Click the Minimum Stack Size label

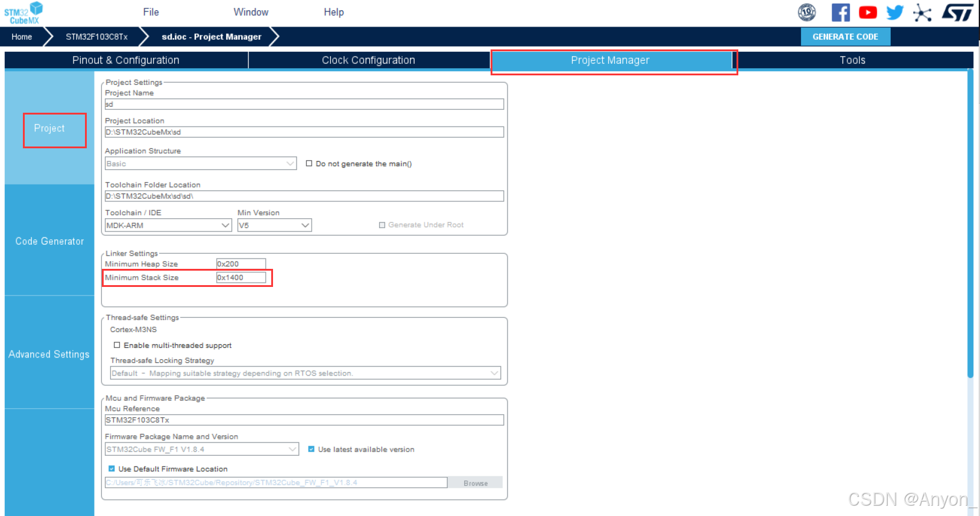142,278
